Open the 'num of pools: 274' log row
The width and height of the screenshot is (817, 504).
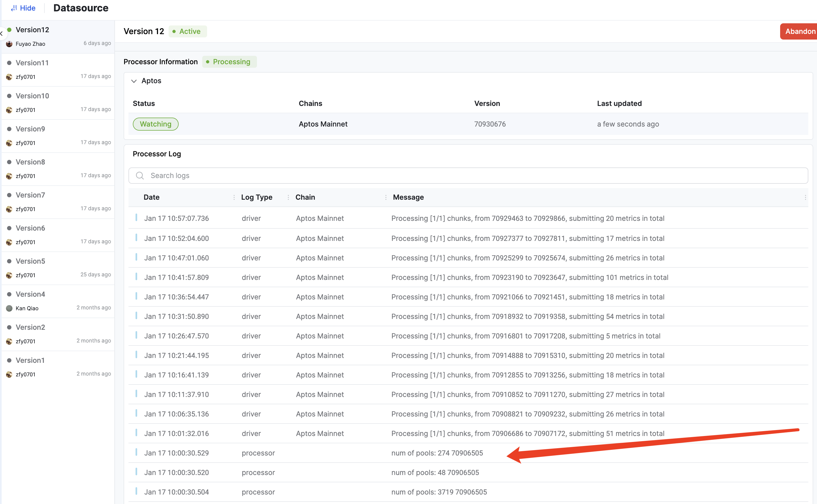tap(437, 453)
